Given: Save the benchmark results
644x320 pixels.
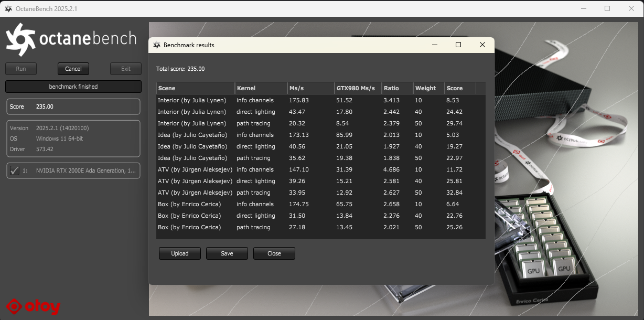Looking at the screenshot, I should [x=227, y=253].
